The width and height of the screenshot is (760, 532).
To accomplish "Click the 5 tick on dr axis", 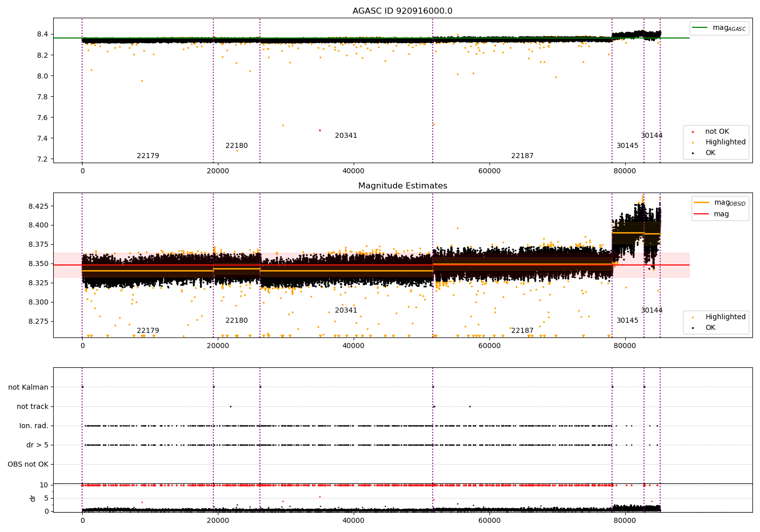I will (x=47, y=499).
